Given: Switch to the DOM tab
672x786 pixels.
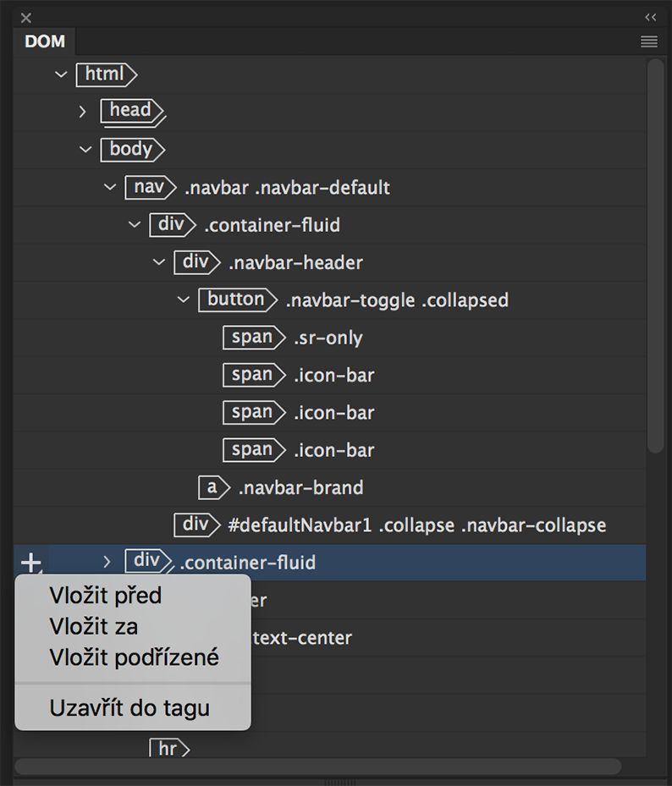Looking at the screenshot, I should tap(45, 41).
